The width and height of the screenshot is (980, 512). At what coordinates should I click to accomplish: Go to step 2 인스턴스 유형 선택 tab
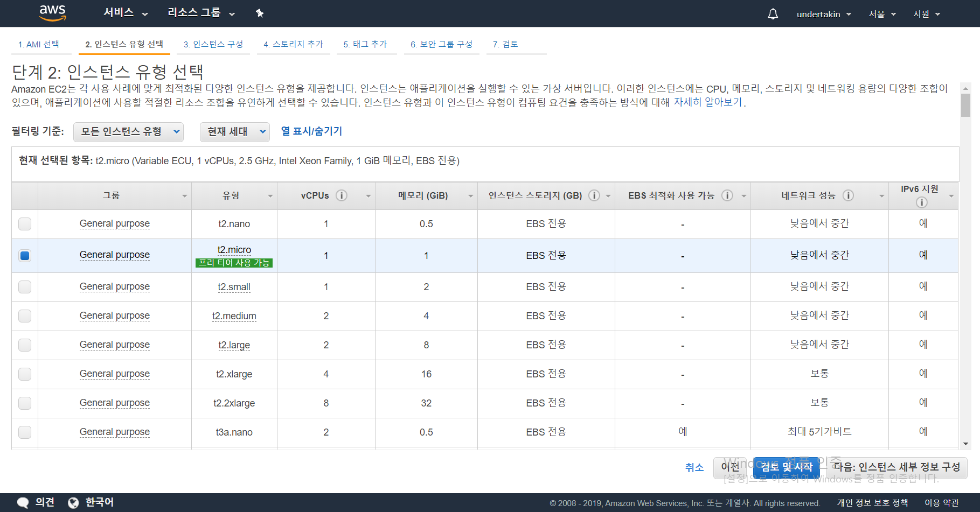pyautogui.click(x=124, y=44)
